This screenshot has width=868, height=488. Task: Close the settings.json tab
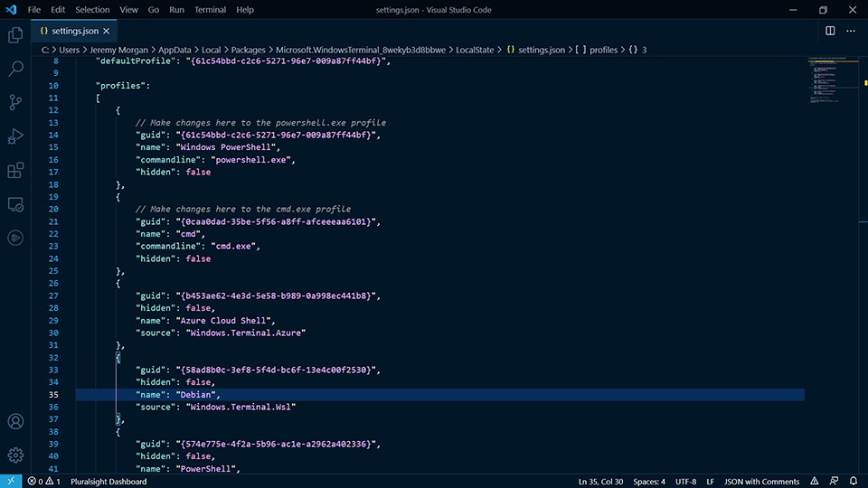[107, 31]
